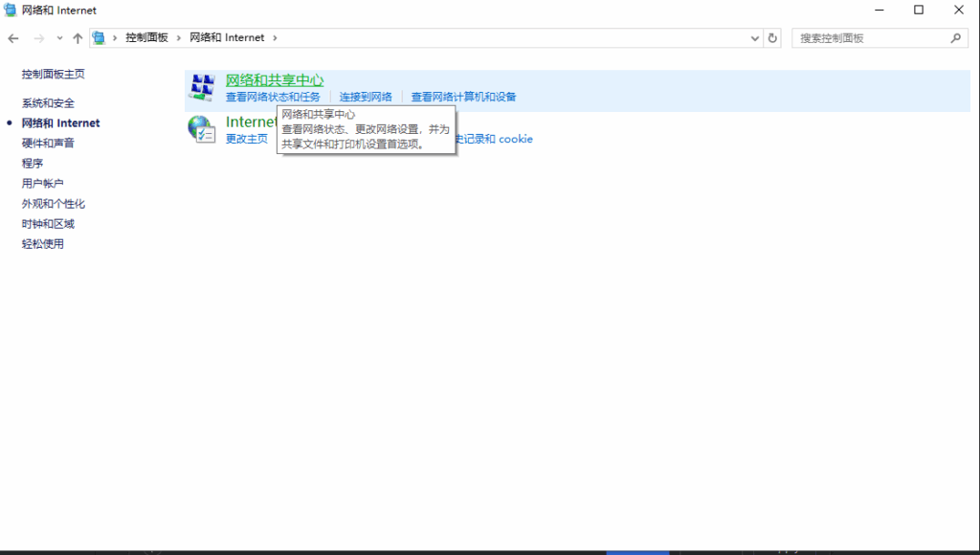Click the window title bar network icon
This screenshot has height=555, width=980.
pyautogui.click(x=10, y=11)
